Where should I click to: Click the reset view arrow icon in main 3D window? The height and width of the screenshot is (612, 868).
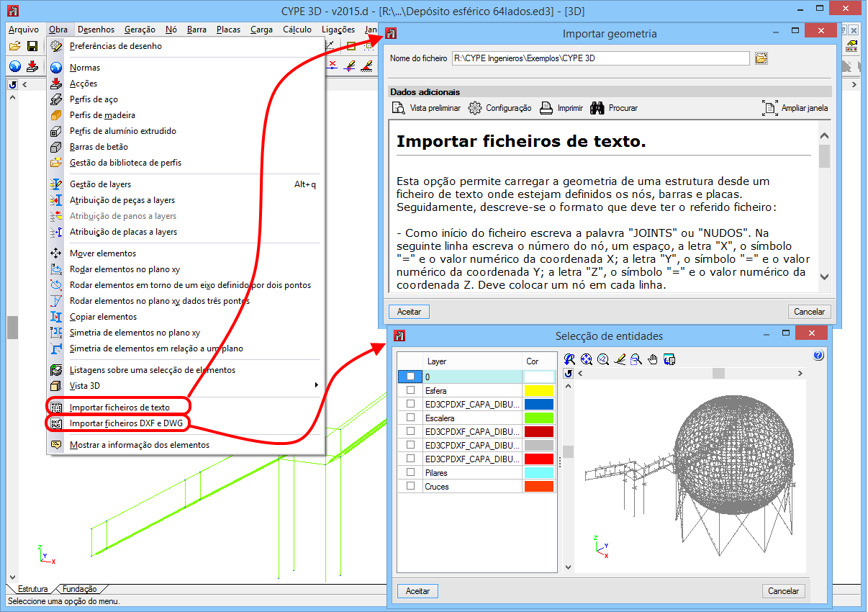tap(12, 85)
